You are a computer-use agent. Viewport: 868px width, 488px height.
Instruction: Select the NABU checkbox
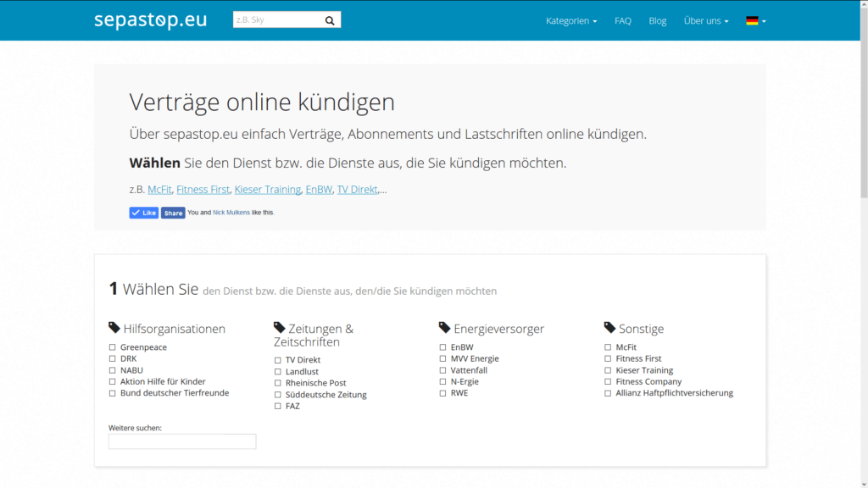coord(113,370)
